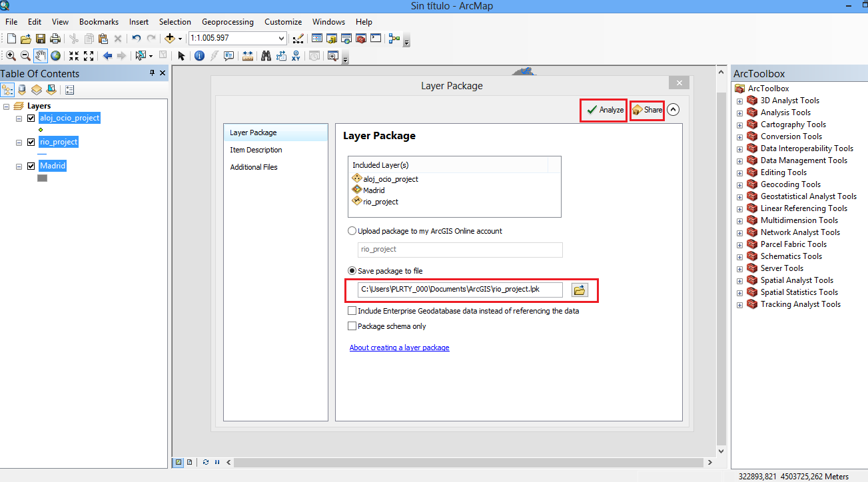Click the Fixed Zoom In icon
The width and height of the screenshot is (868, 482).
[74, 56]
